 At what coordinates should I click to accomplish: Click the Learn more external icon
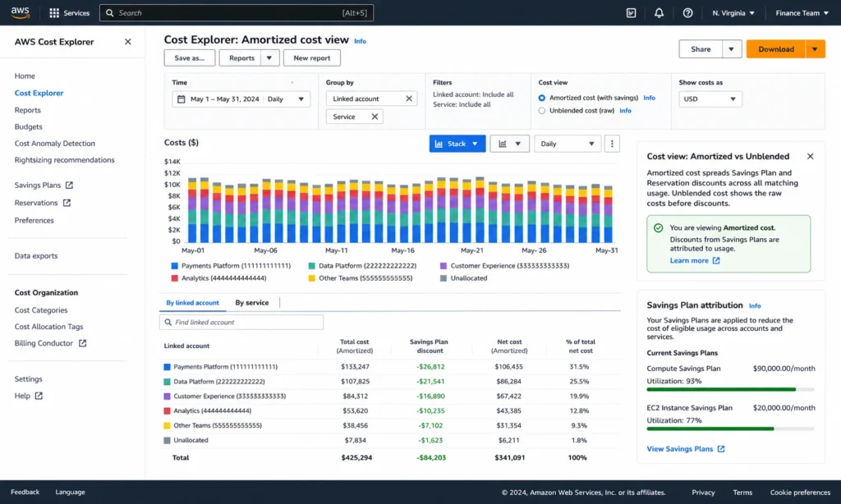(x=716, y=260)
